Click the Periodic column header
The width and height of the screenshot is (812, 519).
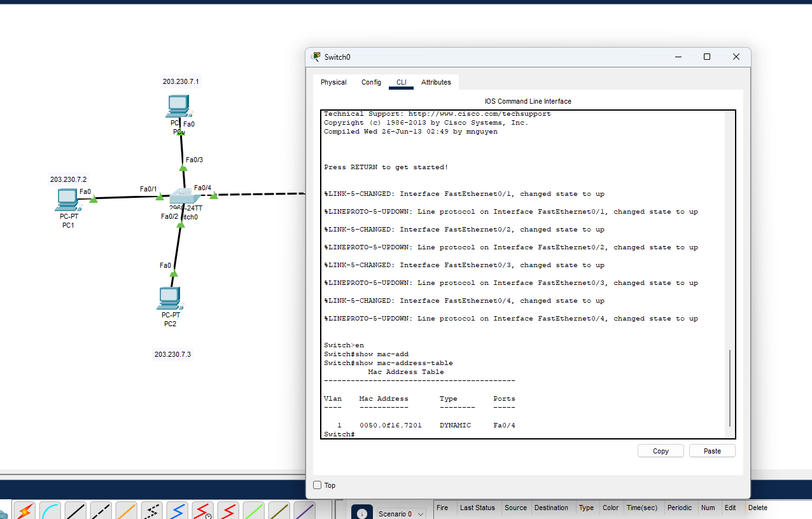pos(680,508)
